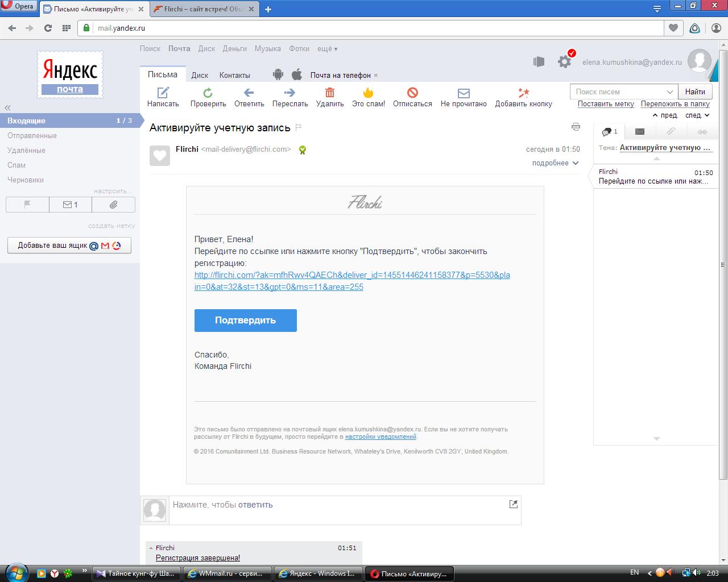The image size is (728, 582).
Task: Click Добавьте ваш ящик button
Action: (x=69, y=246)
